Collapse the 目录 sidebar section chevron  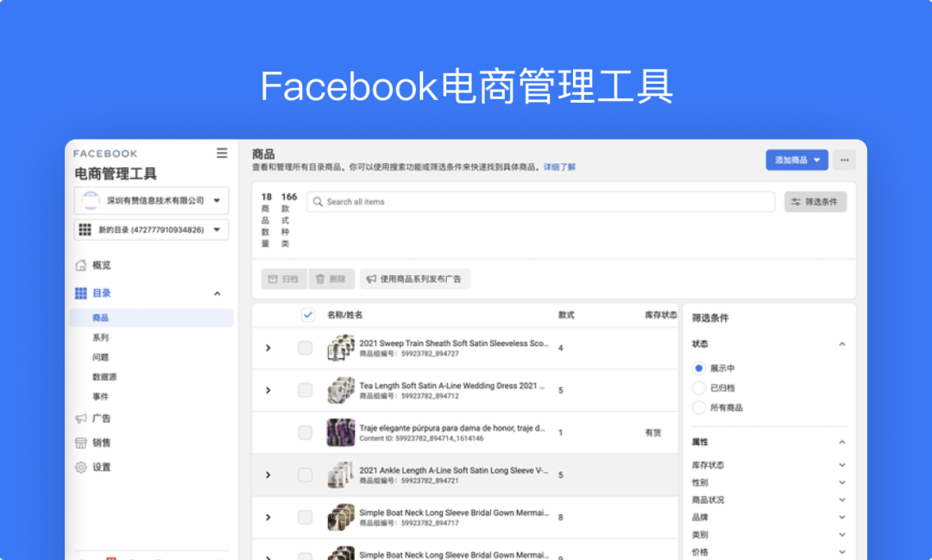(217, 293)
